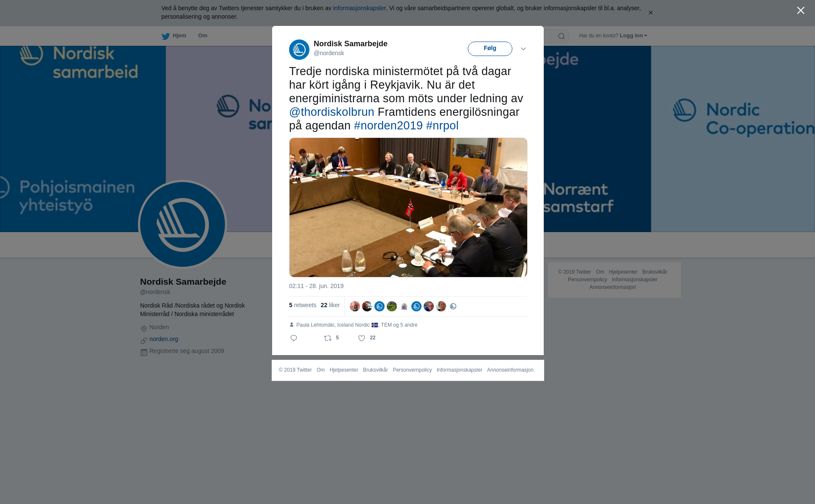815x504 pixels.
Task: Open the Om menu item
Action: tap(202, 36)
